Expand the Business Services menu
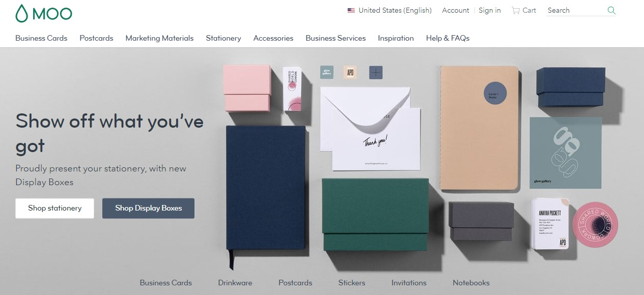The width and height of the screenshot is (644, 295). tap(335, 38)
